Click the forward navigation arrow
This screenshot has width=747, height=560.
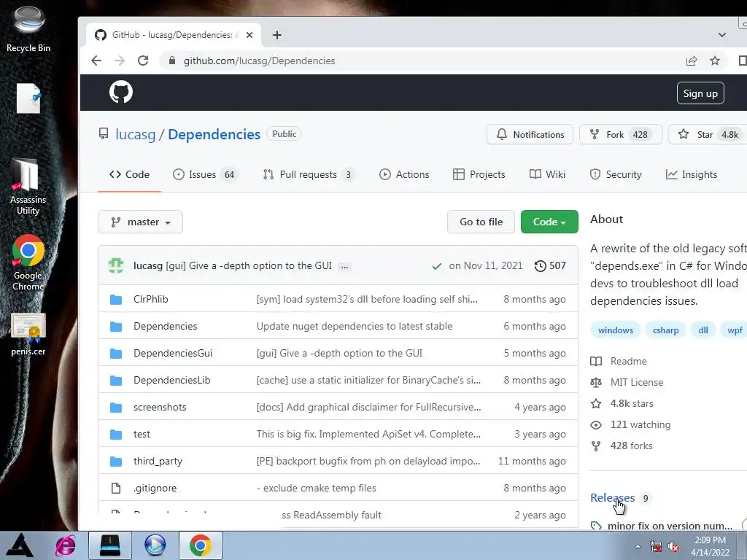[120, 61]
